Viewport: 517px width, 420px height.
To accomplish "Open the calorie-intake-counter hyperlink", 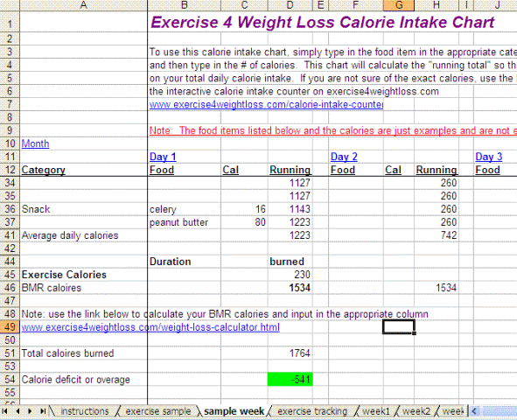I will (266, 104).
